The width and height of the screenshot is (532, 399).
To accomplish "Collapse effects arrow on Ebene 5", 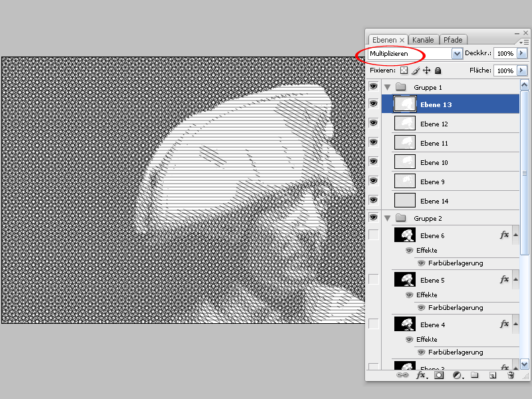I will (516, 279).
